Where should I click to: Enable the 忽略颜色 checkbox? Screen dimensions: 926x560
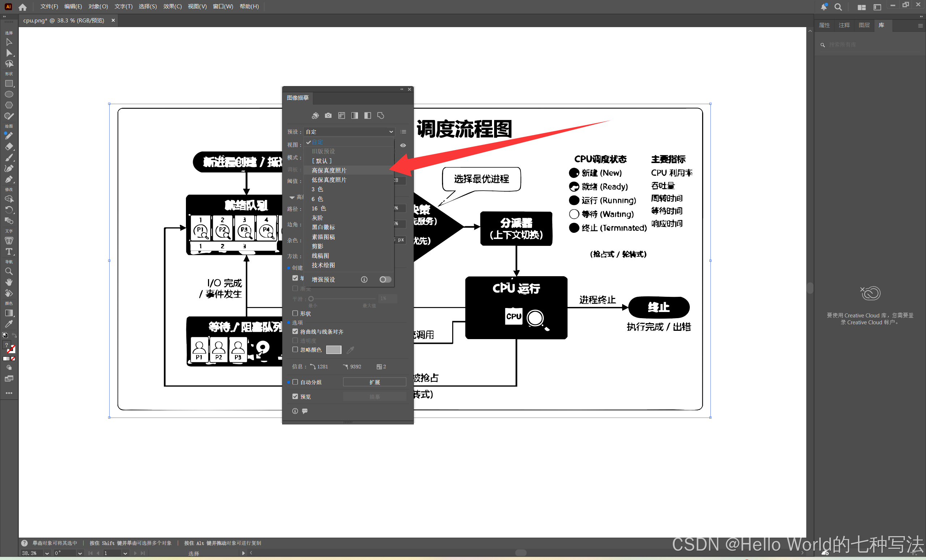(295, 349)
